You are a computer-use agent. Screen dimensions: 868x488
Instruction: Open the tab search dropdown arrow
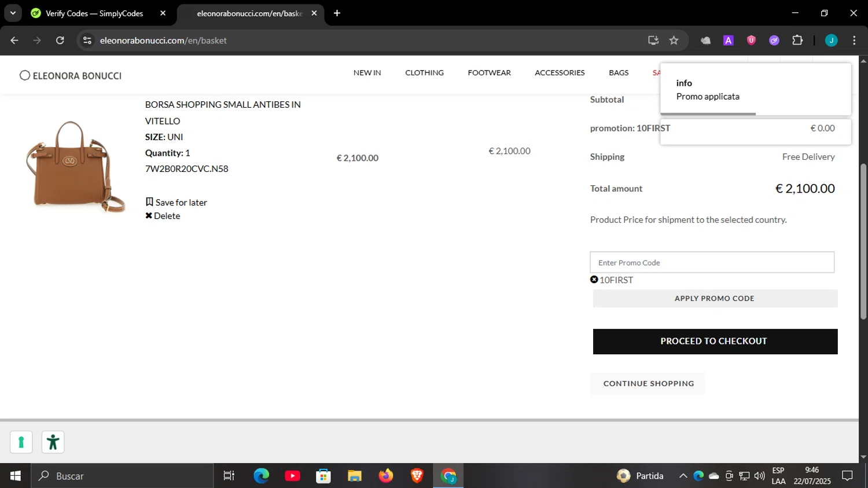13,13
